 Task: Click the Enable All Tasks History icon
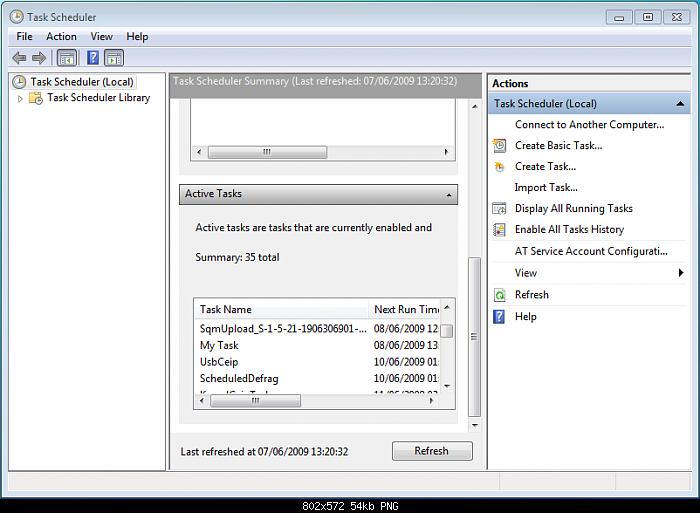[x=499, y=230]
